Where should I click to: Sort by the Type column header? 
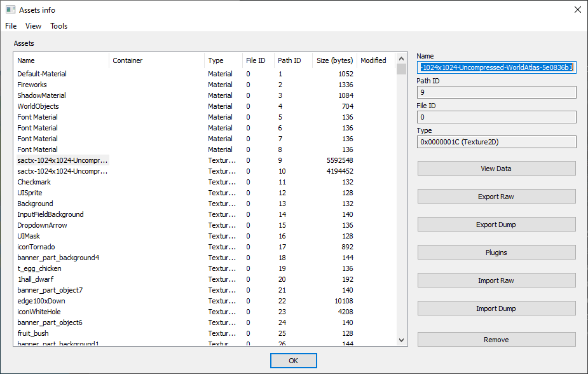224,60
